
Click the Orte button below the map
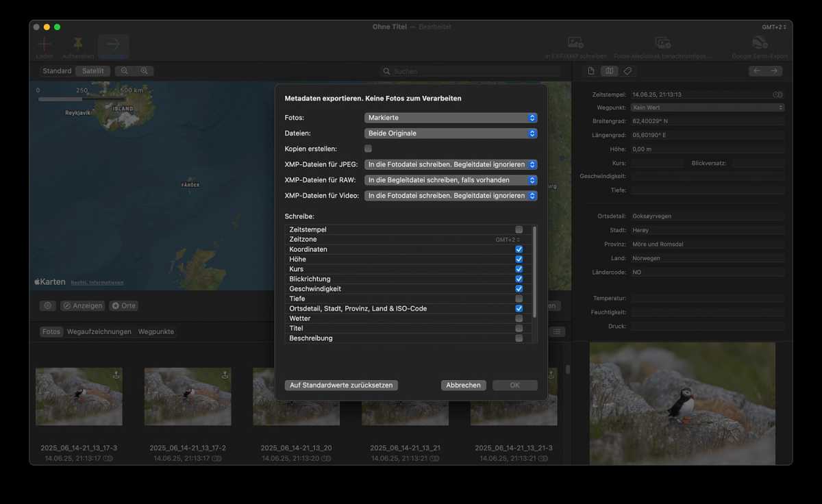click(x=124, y=306)
